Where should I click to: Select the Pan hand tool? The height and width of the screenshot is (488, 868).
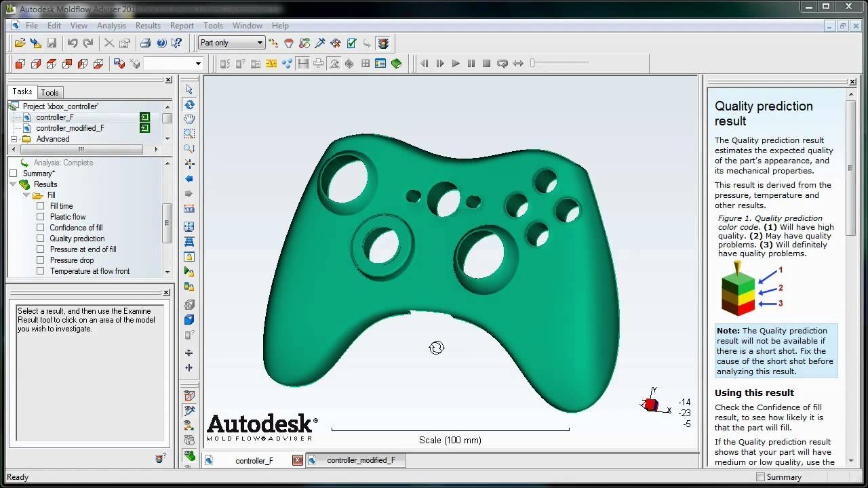tap(189, 119)
